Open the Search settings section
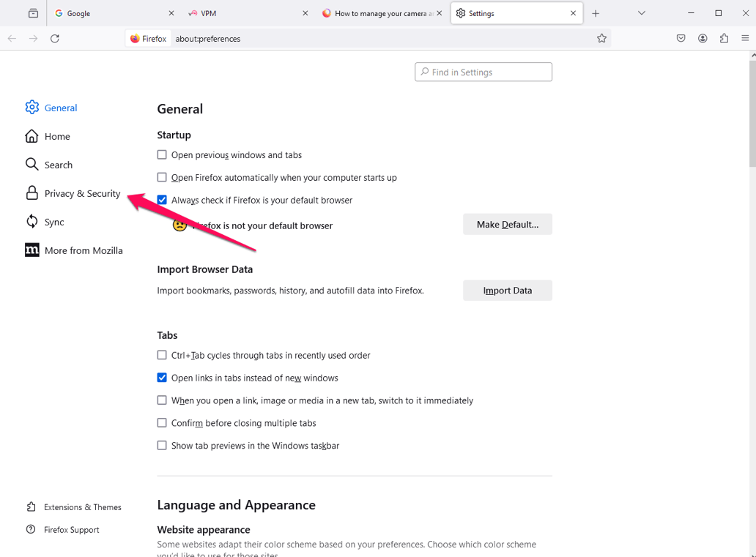 click(59, 165)
